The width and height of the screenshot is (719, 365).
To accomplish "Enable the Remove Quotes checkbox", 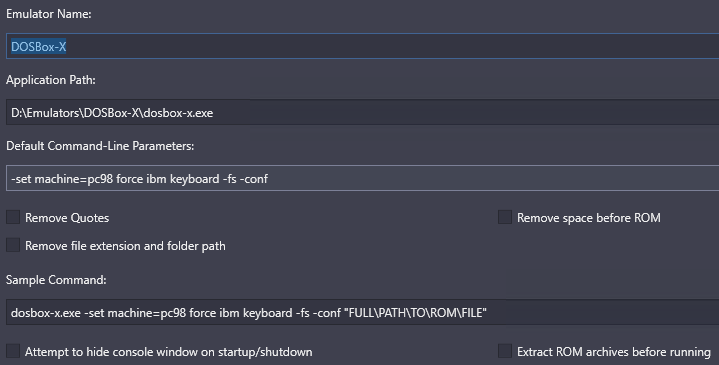I will (13, 217).
